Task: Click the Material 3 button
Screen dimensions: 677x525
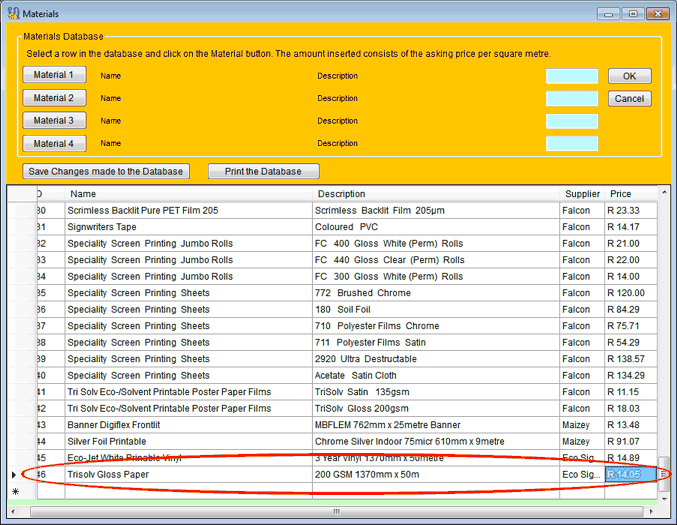Action: tap(54, 120)
